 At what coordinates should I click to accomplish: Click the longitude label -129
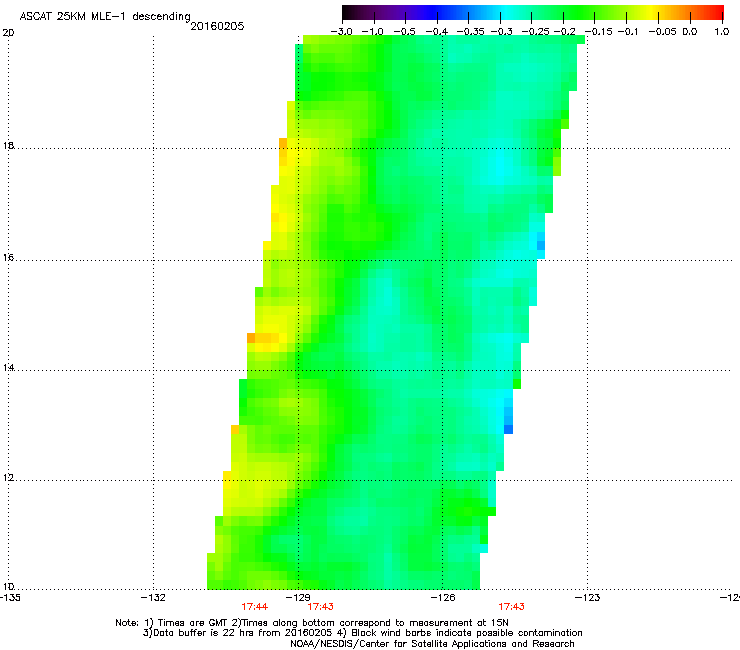coord(298,598)
